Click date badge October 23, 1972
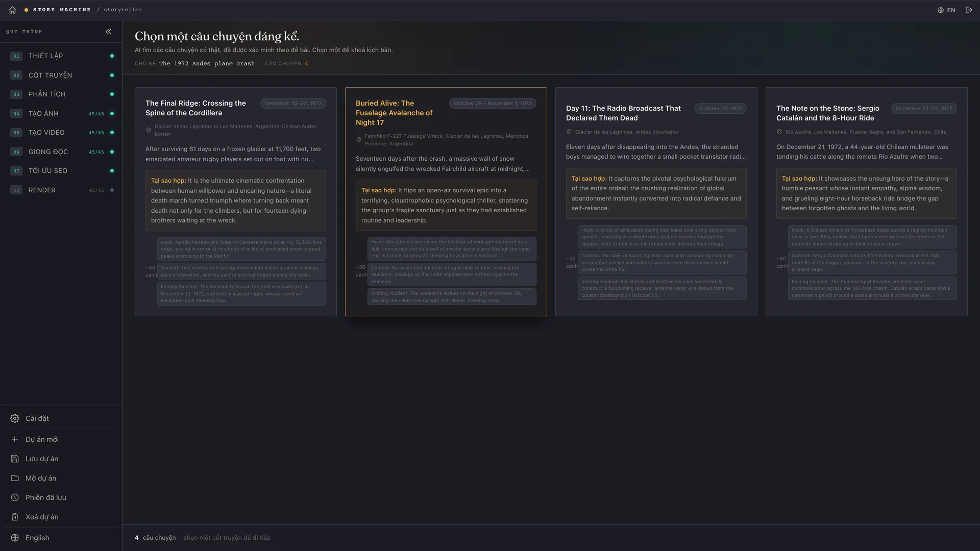Viewport: 980px width, 551px height. click(x=721, y=109)
